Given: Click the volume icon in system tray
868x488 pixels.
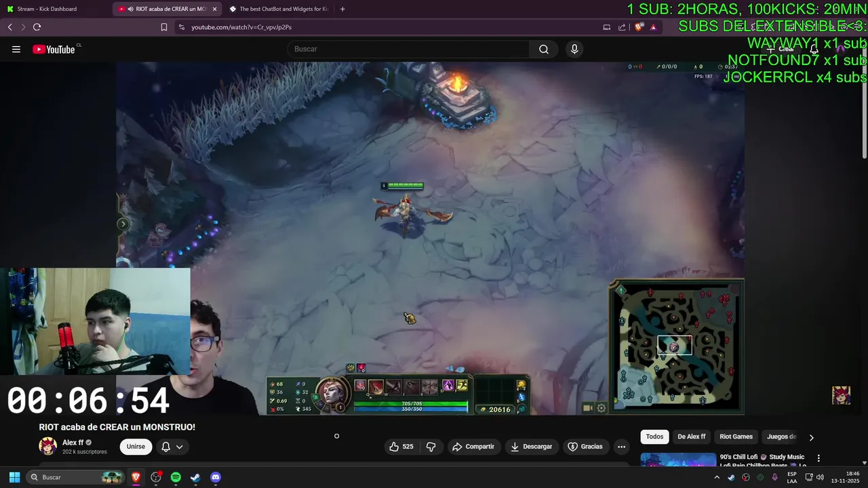Looking at the screenshot, I should click(820, 477).
